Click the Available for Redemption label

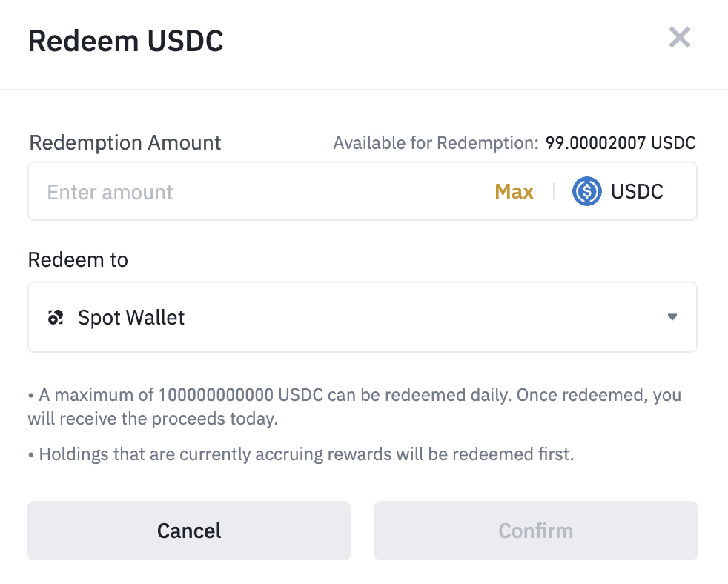pyautogui.click(x=436, y=143)
